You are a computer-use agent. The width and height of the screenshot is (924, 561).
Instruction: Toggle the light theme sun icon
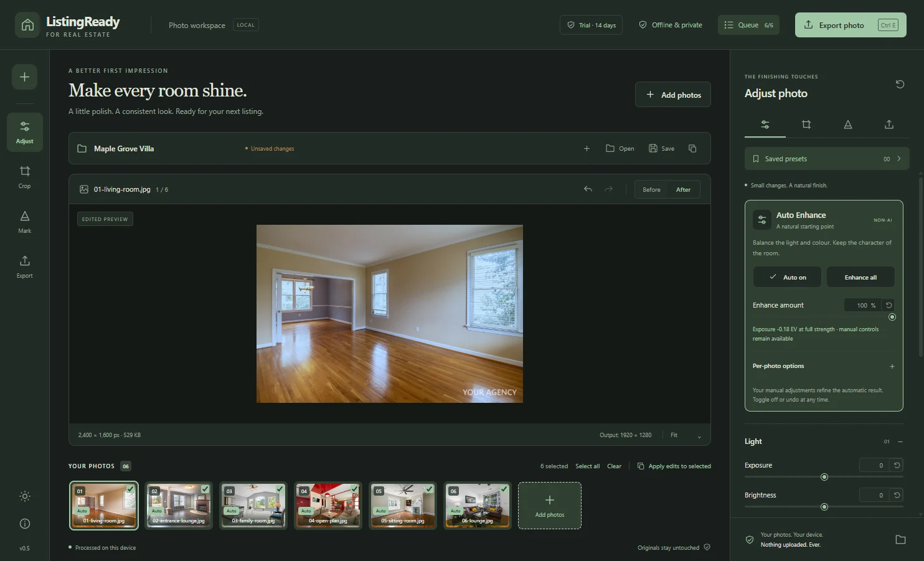click(x=25, y=496)
